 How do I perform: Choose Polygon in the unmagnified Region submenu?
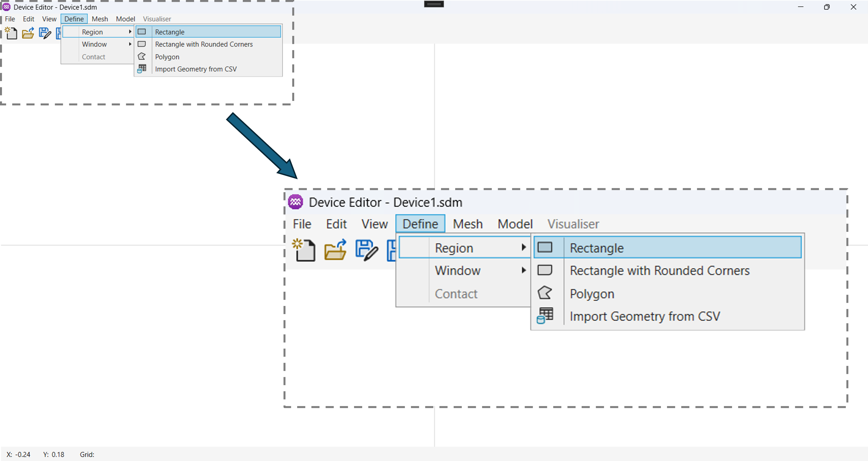coord(208,57)
